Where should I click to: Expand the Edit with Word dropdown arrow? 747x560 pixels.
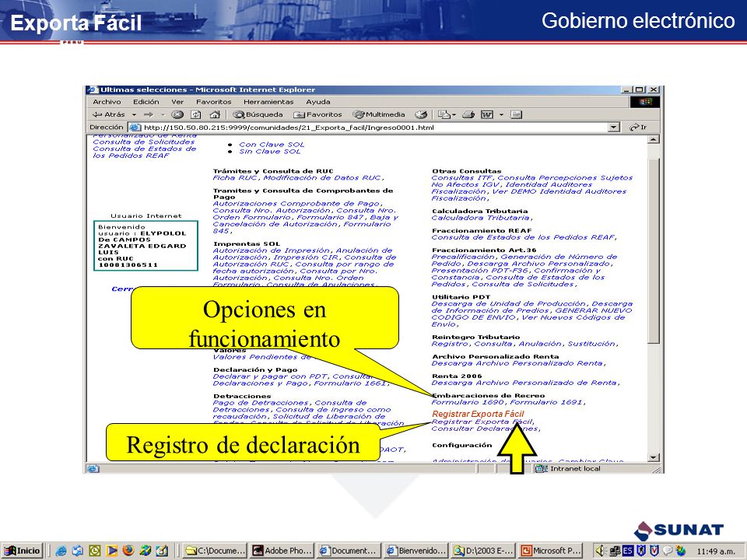pos(501,115)
